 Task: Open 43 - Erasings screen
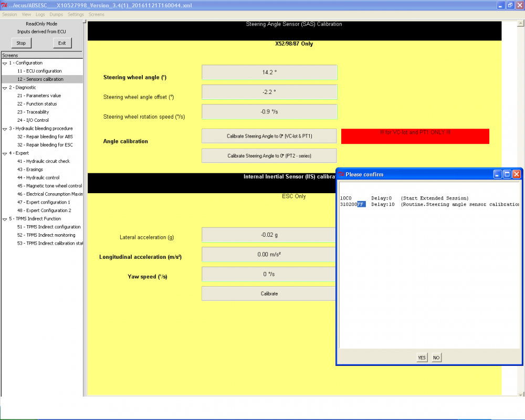[x=30, y=170]
